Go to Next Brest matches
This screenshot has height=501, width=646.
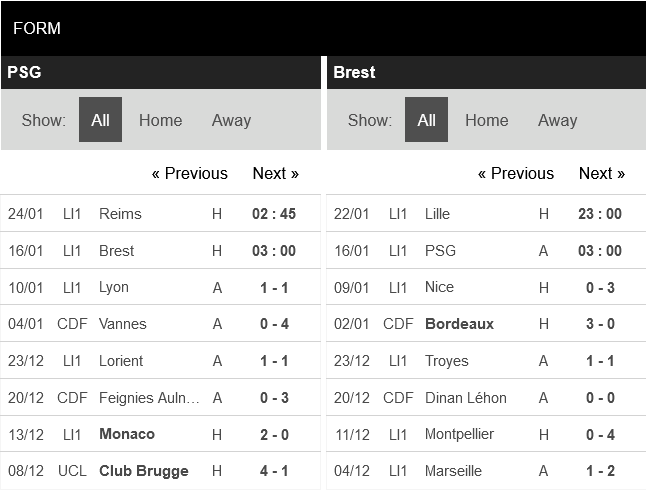pyautogui.click(x=601, y=173)
